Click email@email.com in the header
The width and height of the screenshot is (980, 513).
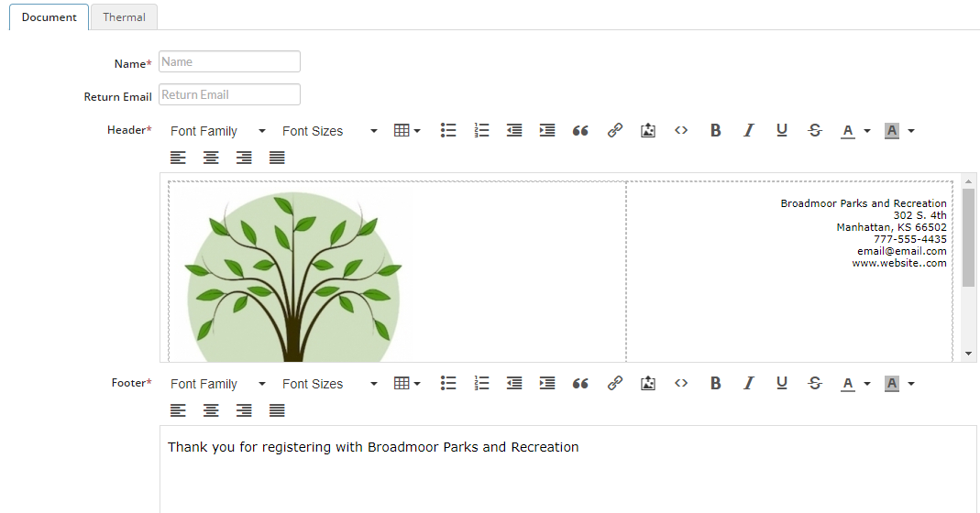[902, 251]
